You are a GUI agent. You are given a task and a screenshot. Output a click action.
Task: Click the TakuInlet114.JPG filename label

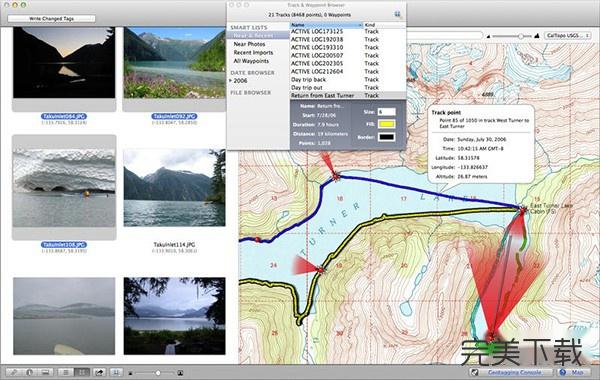point(174,245)
